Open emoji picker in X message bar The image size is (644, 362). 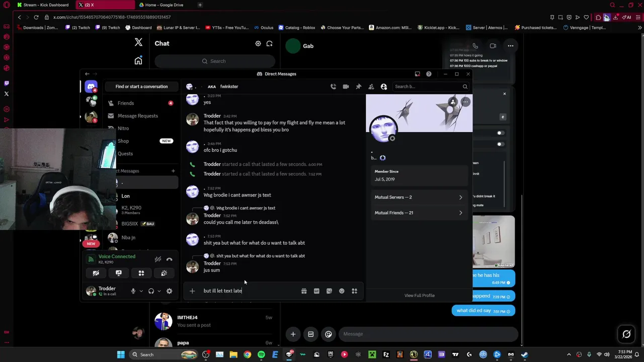(329, 334)
